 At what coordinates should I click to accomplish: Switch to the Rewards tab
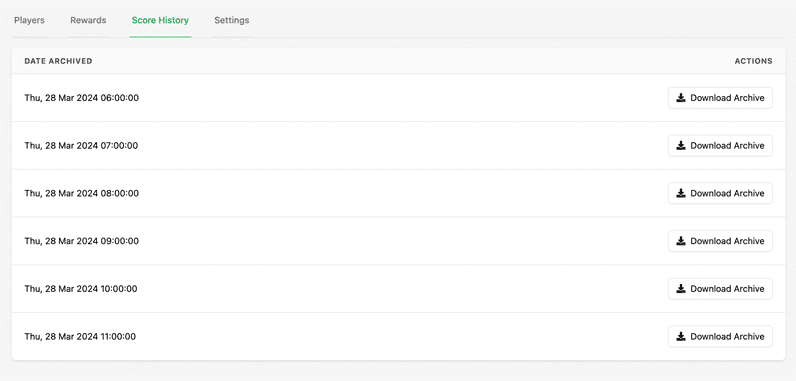coord(88,21)
